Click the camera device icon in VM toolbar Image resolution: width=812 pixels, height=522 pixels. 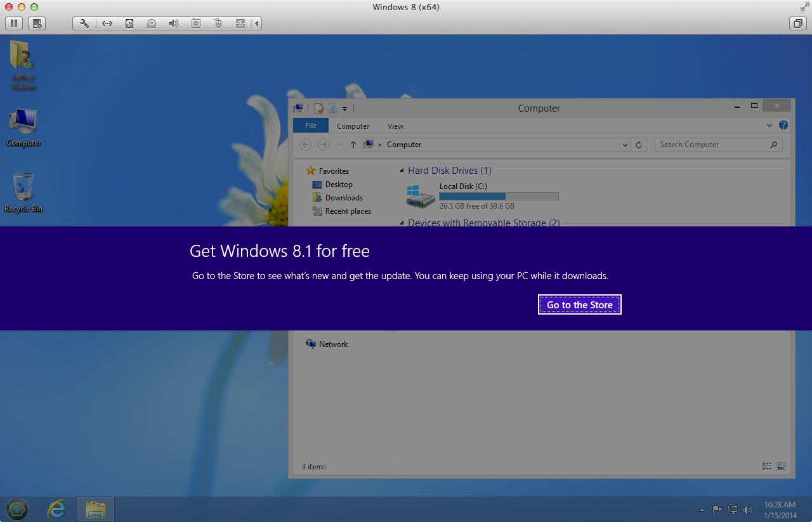coord(196,23)
